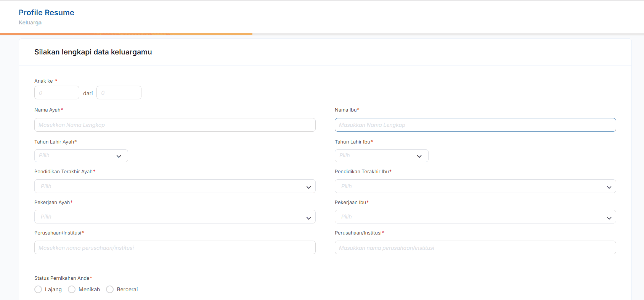
Task: Click chevron arrow in Tahun Lahir Ayah
Action: tap(119, 156)
